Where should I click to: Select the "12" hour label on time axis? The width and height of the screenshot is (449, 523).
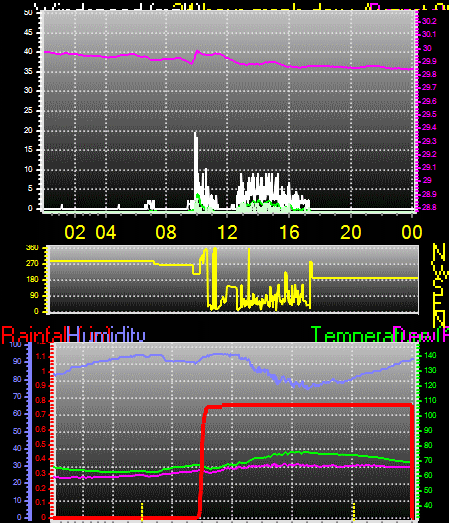tap(227, 232)
